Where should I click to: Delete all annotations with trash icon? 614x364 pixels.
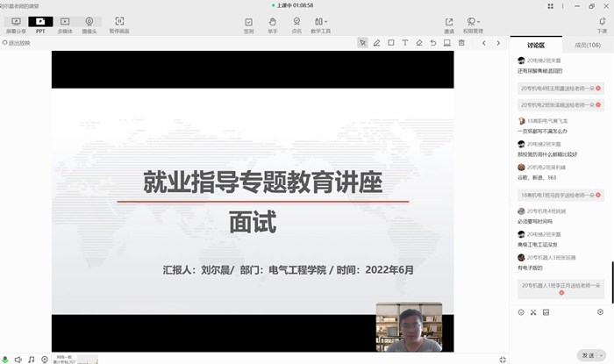[x=460, y=42]
